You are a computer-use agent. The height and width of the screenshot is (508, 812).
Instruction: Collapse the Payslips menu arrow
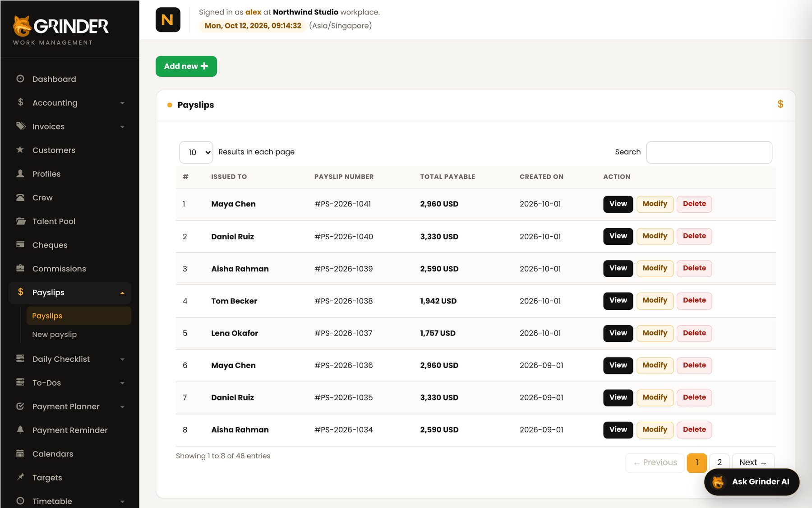[x=122, y=293]
